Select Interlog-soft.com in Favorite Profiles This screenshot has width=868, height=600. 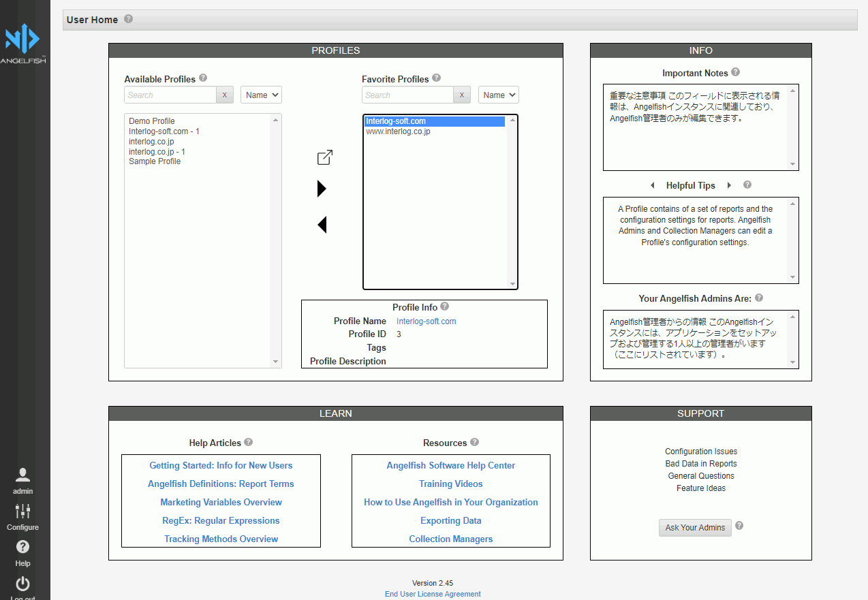pos(435,121)
